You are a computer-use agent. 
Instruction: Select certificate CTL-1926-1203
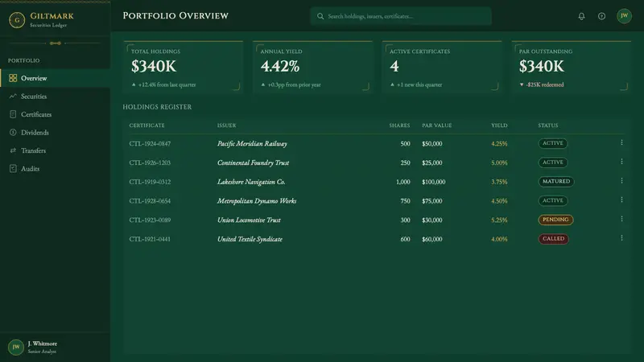[x=150, y=162]
